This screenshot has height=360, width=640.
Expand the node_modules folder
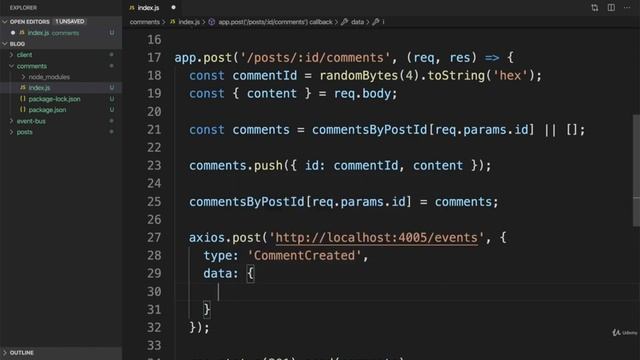(23, 77)
